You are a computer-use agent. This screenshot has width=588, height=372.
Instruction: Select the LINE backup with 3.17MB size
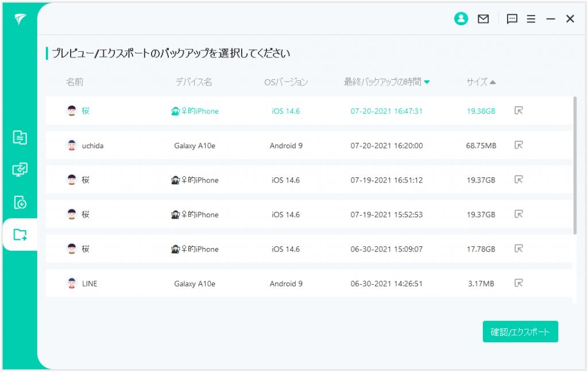click(x=287, y=283)
